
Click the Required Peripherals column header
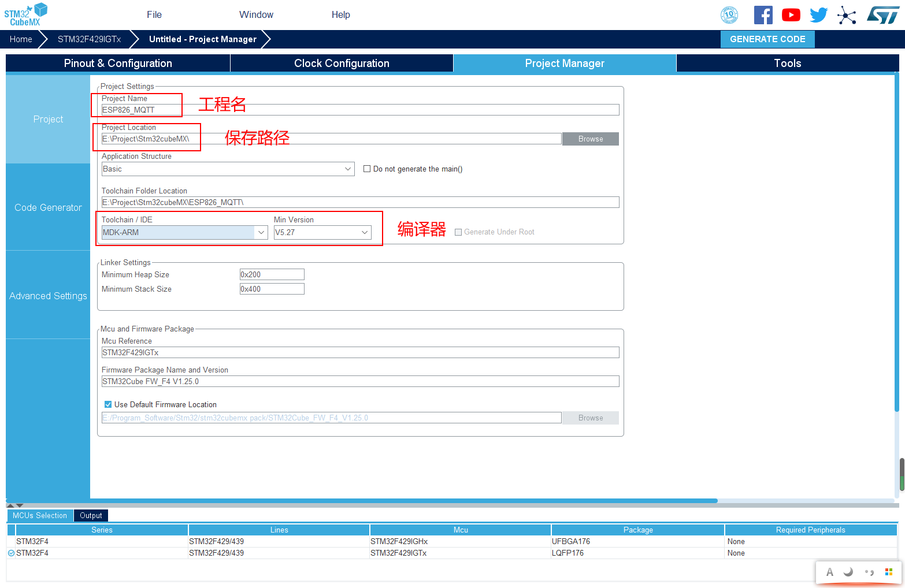[811, 530]
